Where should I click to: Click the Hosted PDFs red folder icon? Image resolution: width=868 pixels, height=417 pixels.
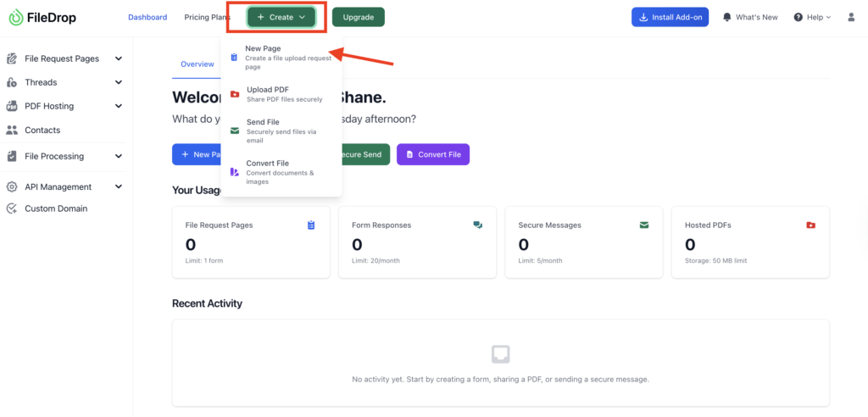(x=811, y=225)
